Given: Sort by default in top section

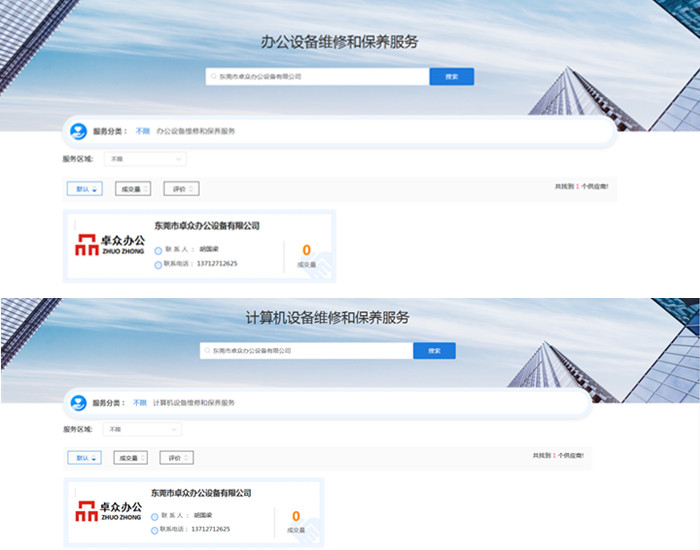Looking at the screenshot, I should 84,188.
